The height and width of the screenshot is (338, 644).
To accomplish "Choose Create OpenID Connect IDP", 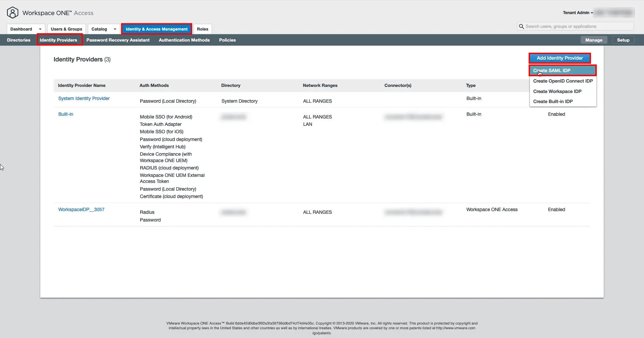I will [563, 81].
